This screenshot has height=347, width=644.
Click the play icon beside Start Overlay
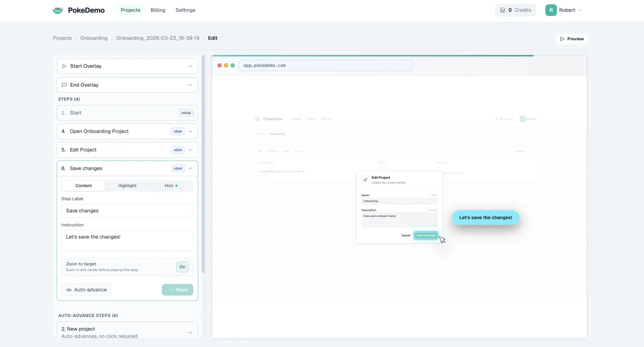(64, 66)
